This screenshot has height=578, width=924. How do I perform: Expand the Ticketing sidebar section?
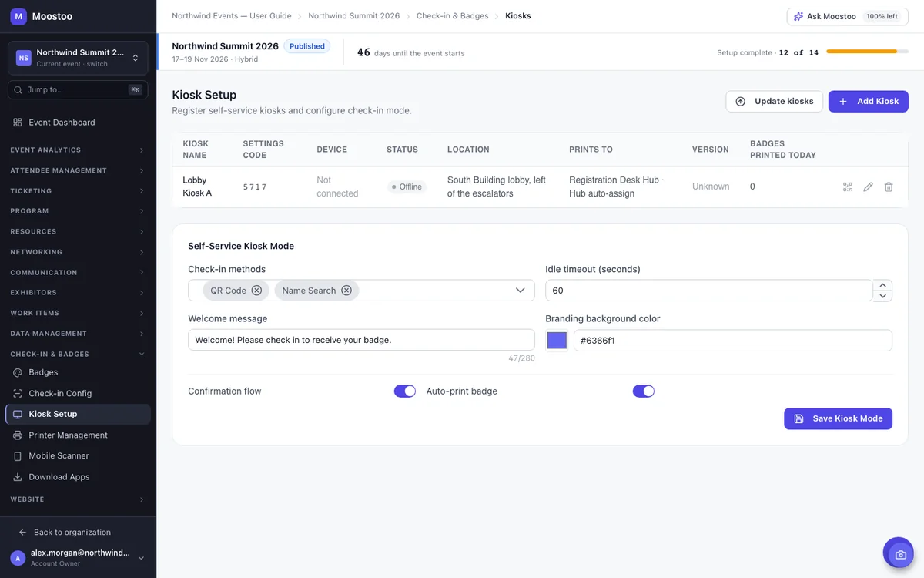78,190
